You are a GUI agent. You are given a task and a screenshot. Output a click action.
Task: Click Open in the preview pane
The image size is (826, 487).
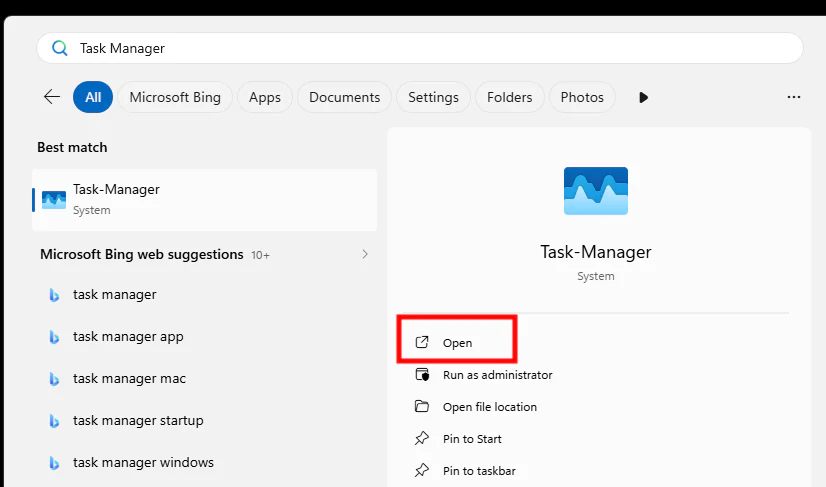(457, 343)
